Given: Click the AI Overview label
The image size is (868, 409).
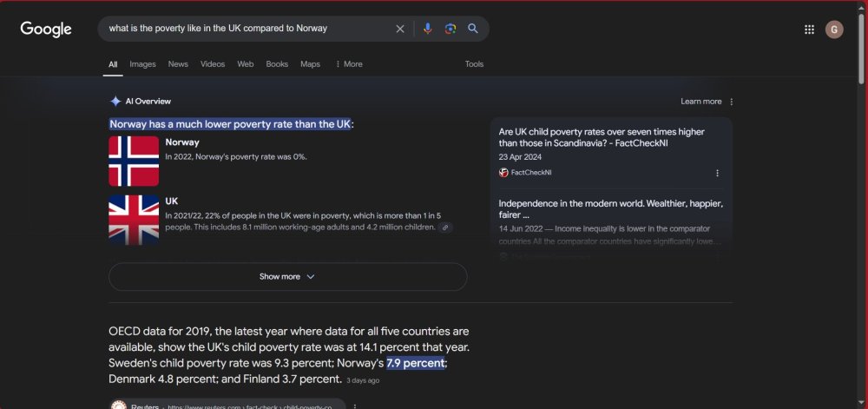Looking at the screenshot, I should 148,102.
